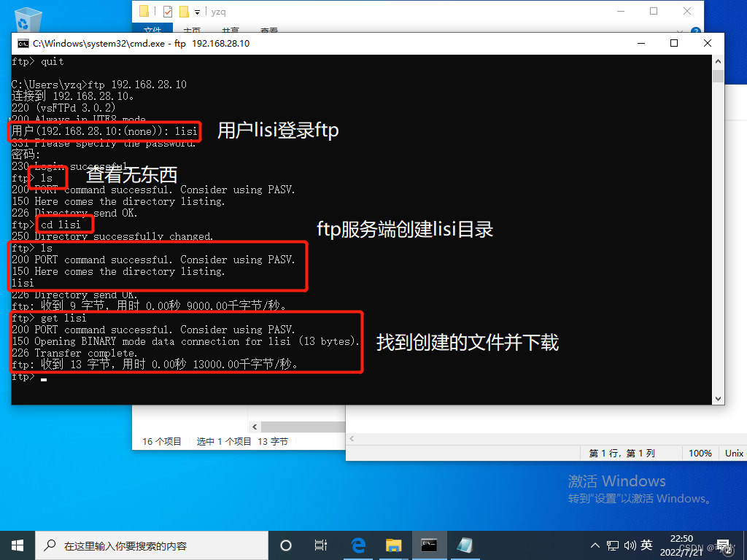This screenshot has width=747, height=560.
Task: Close the cmd.exe ftp window
Action: (708, 43)
